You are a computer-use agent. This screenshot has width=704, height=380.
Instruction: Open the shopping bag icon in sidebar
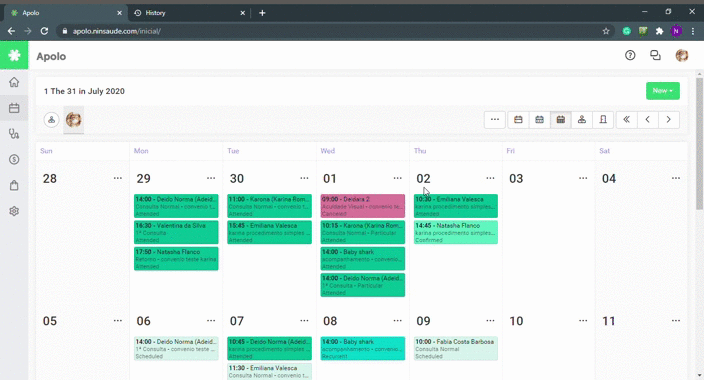pyautogui.click(x=14, y=185)
